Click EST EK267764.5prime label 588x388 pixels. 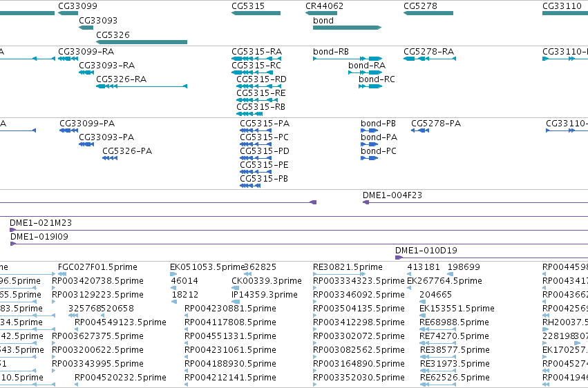445,281
